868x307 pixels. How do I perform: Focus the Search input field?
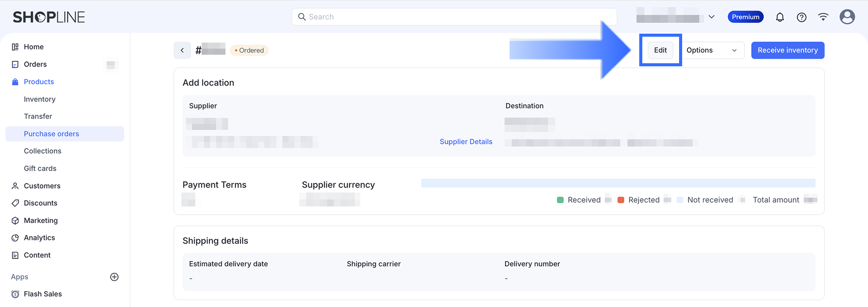(454, 17)
